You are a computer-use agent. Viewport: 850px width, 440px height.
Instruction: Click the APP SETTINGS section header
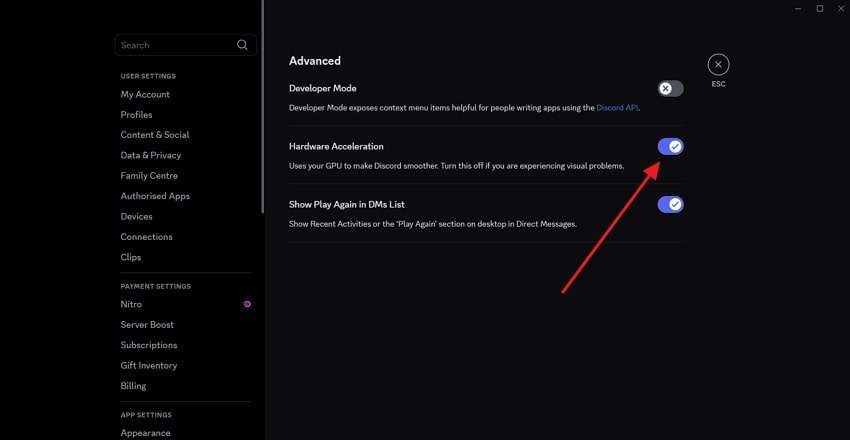coord(146,415)
